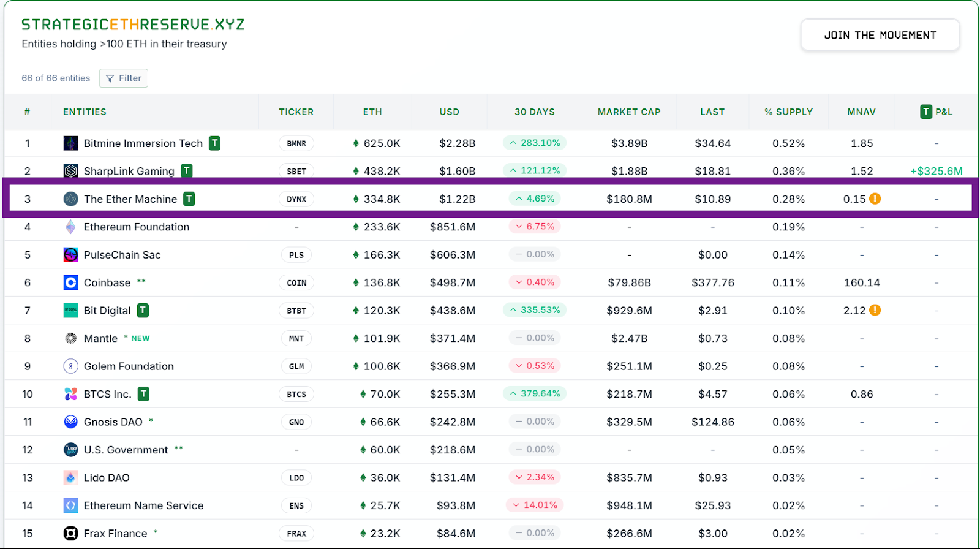Click the green T badge beside Bitmine Immersion Tech

pyautogui.click(x=214, y=143)
